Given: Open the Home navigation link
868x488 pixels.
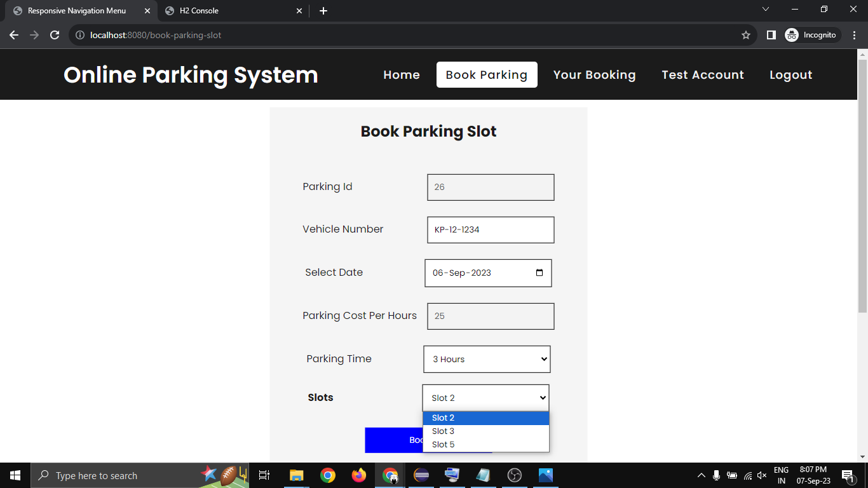Looking at the screenshot, I should [401, 75].
